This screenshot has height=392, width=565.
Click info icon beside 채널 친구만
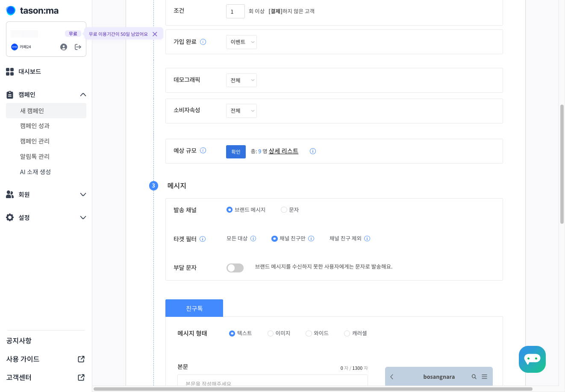(x=311, y=238)
